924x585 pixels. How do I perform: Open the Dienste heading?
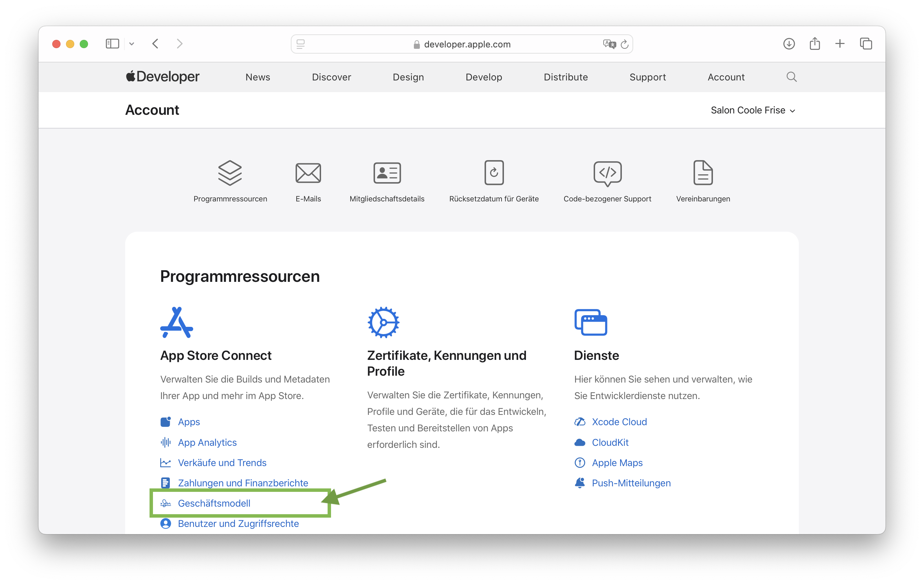(596, 356)
